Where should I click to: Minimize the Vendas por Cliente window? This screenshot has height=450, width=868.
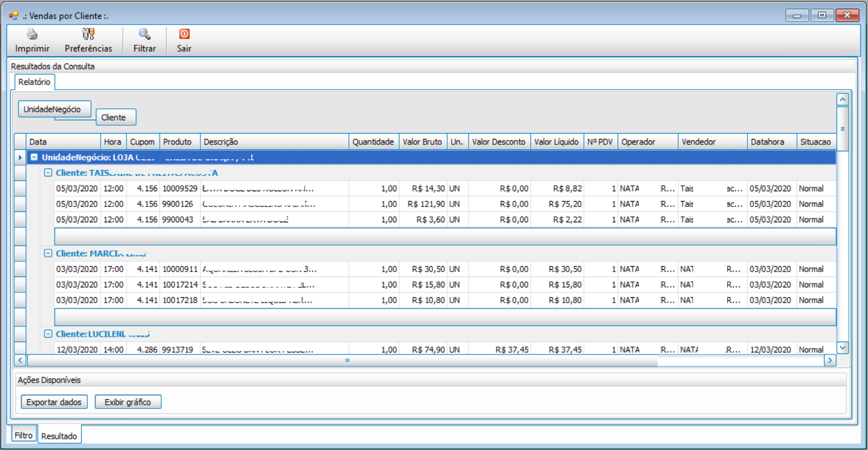[x=797, y=15]
